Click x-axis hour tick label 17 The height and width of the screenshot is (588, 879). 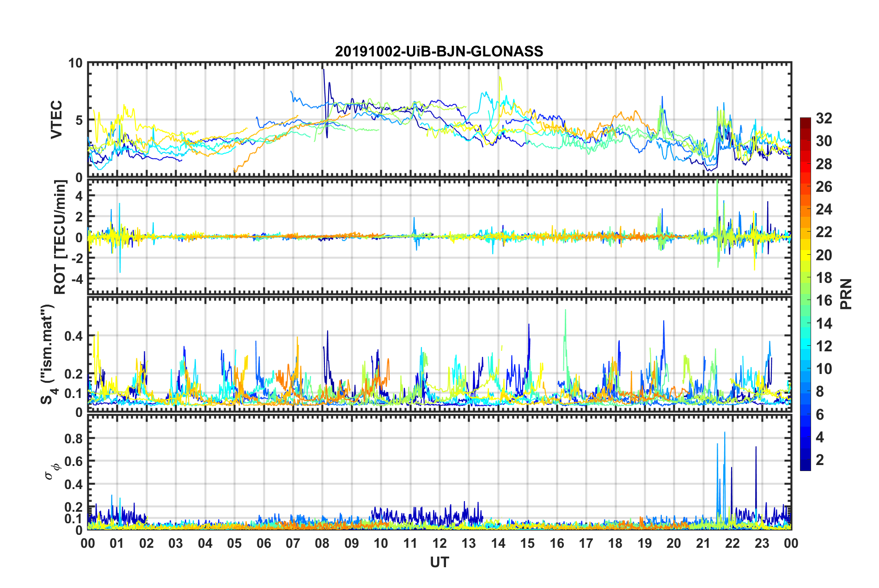586,543
